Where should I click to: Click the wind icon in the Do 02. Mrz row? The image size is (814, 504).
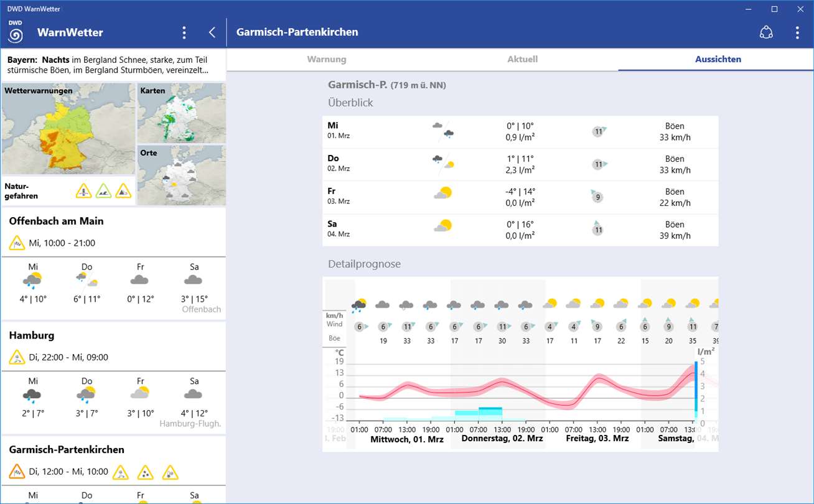click(x=599, y=164)
